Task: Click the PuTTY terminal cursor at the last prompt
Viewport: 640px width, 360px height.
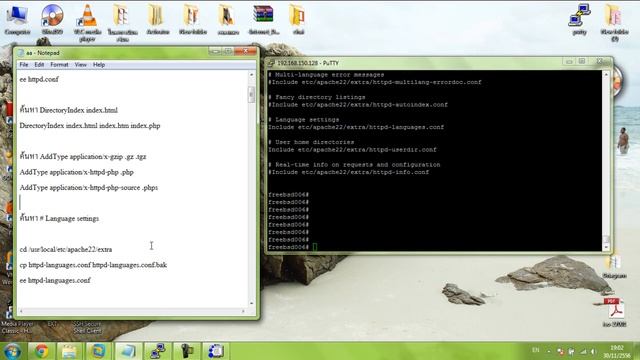Action: click(315, 247)
